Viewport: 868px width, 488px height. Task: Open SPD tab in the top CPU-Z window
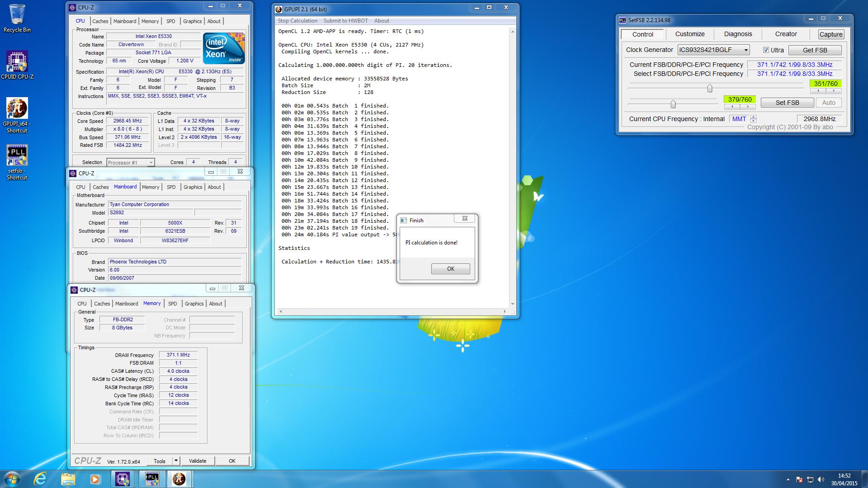170,21
